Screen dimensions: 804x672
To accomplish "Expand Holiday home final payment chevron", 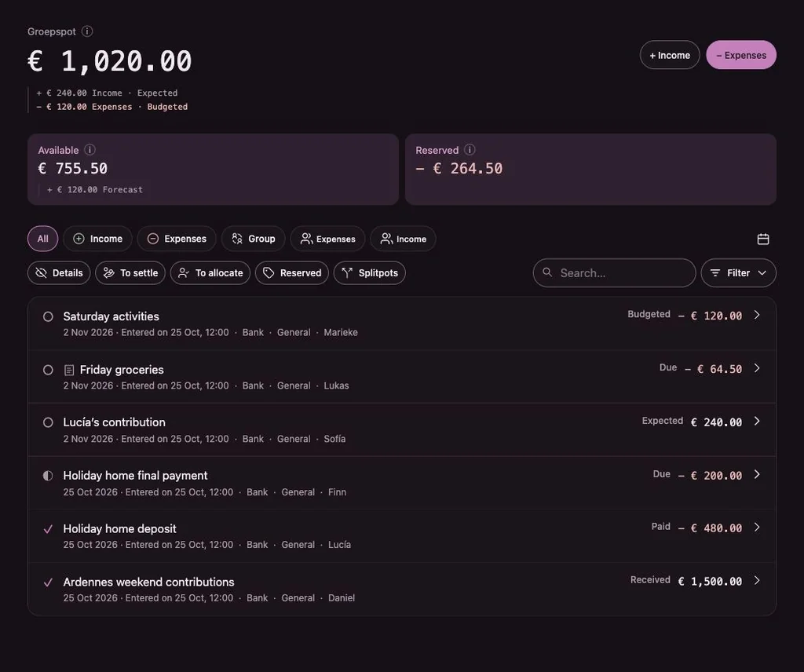I will click(x=757, y=474).
